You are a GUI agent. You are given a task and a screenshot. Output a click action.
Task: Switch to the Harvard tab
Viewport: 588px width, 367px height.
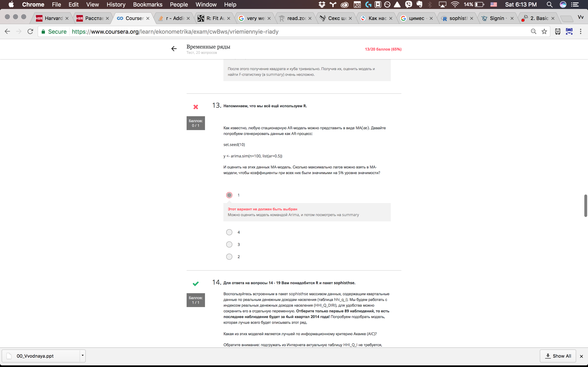52,18
